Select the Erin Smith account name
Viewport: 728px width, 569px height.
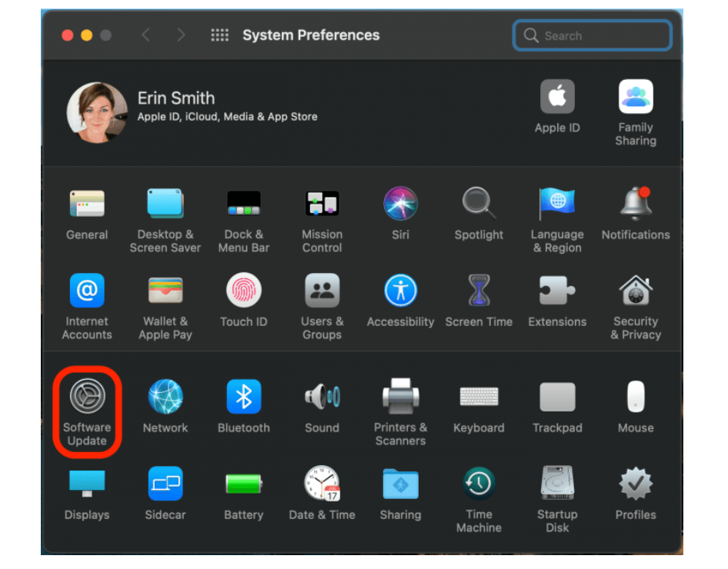(x=176, y=98)
